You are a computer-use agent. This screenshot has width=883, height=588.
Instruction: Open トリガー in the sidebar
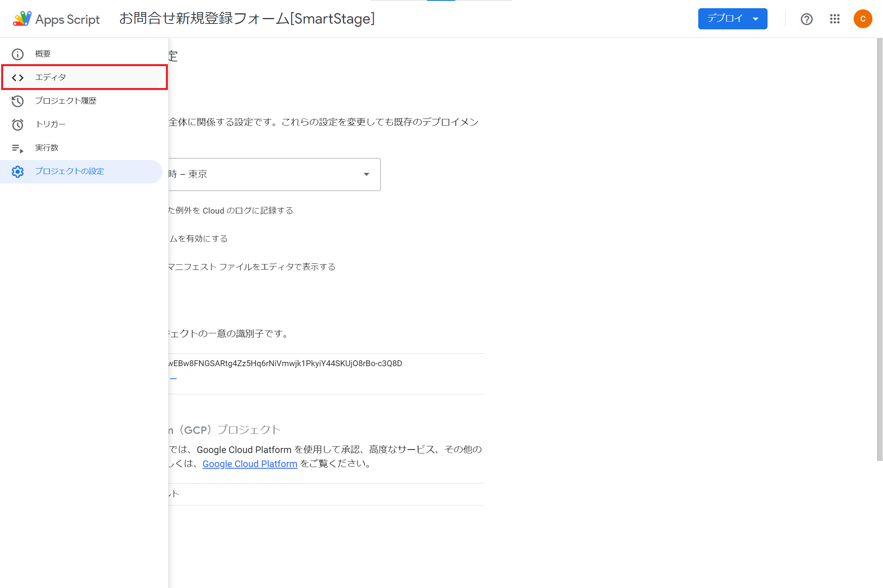(81, 124)
